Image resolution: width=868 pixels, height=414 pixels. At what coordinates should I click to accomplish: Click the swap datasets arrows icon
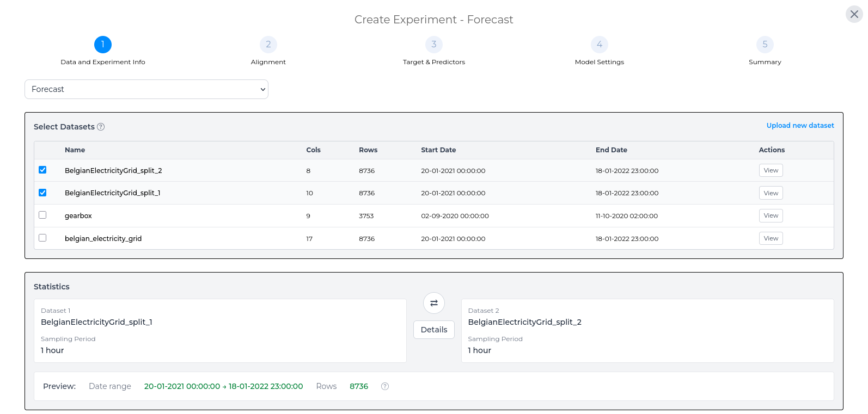434,303
